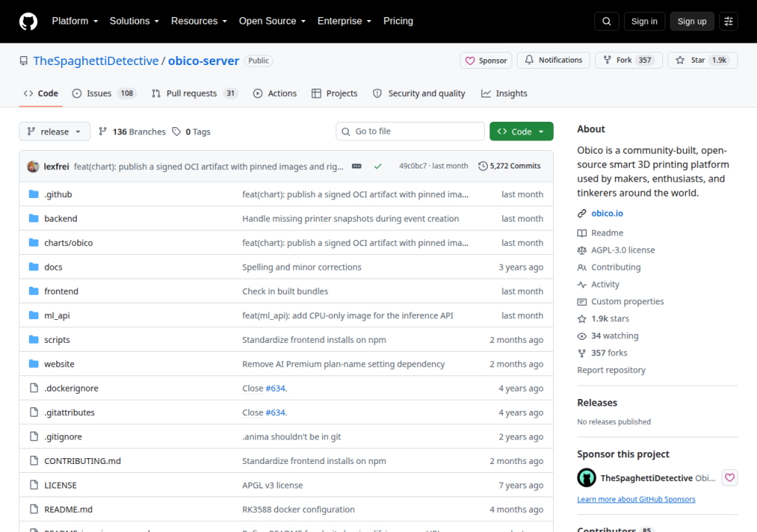The image size is (757, 532).
Task: Click Report repository
Action: pos(611,369)
